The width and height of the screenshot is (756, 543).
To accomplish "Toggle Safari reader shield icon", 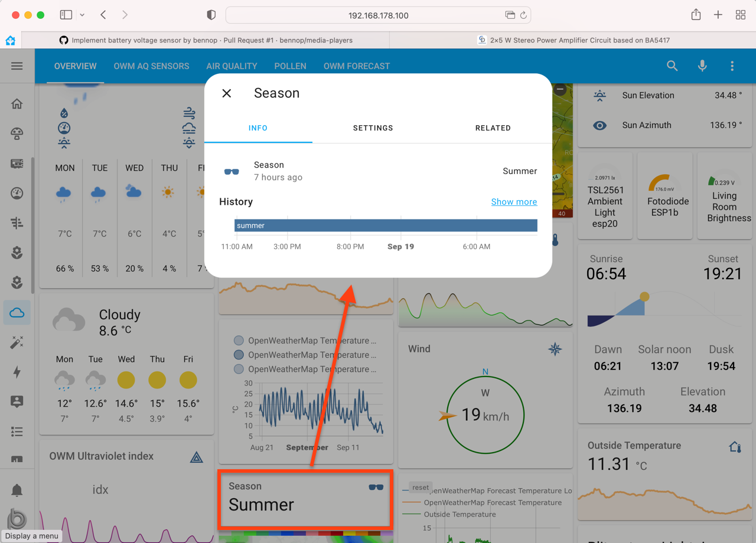I will pyautogui.click(x=211, y=14).
